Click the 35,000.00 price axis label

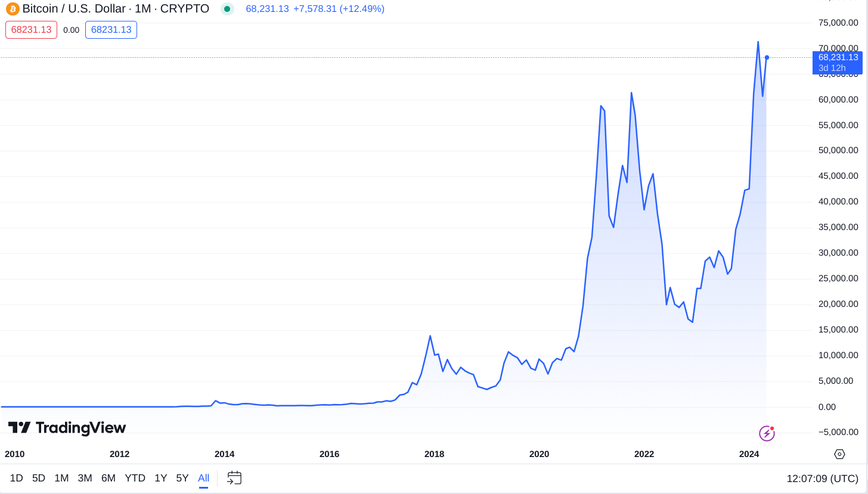838,228
